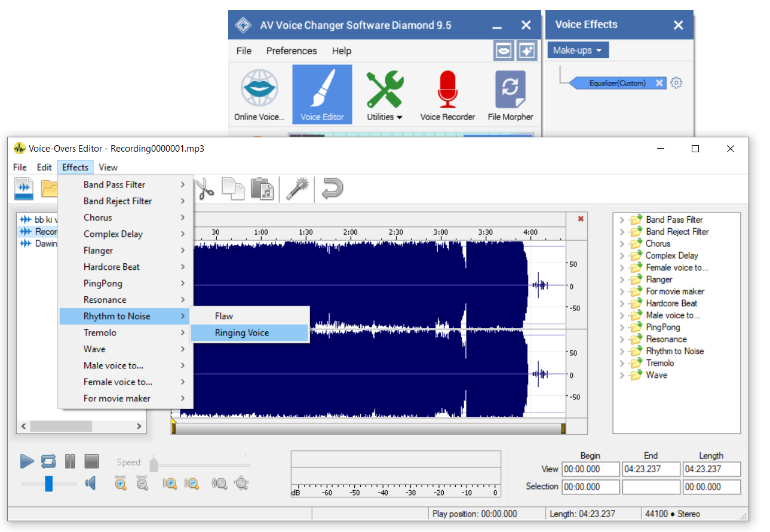Click the volume slider handle
Screen dimensions: 770x532
pyautogui.click(x=48, y=483)
